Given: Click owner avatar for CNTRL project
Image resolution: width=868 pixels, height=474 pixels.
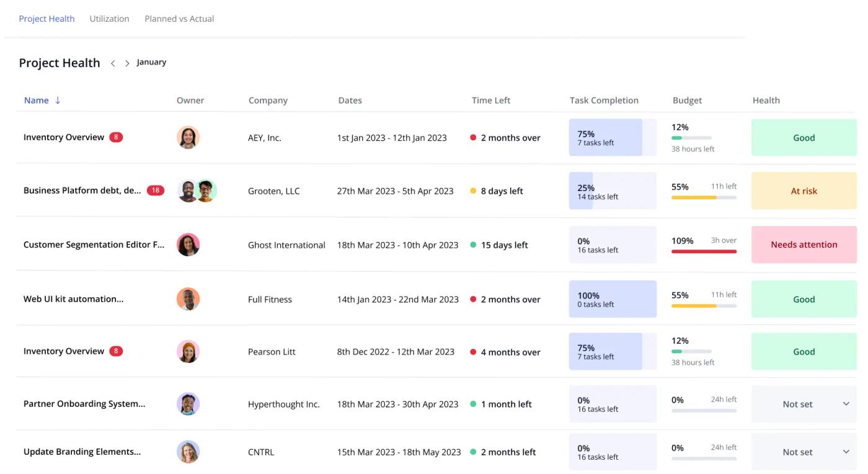Looking at the screenshot, I should tap(188, 452).
